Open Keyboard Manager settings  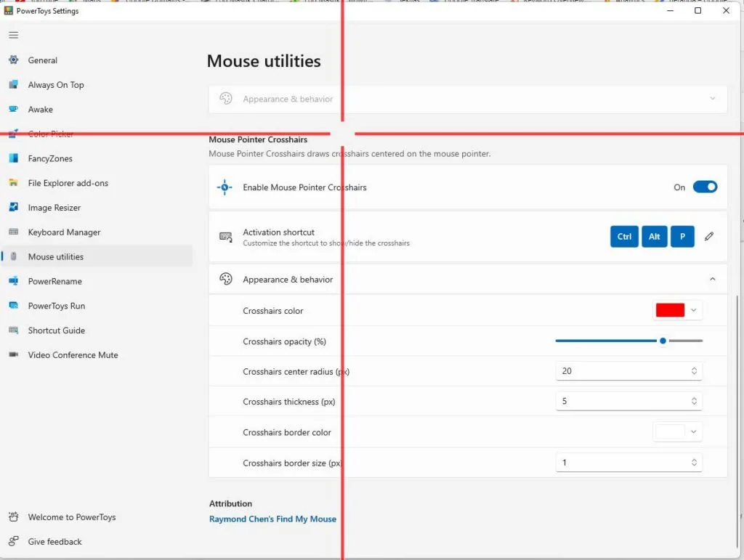tap(97, 232)
